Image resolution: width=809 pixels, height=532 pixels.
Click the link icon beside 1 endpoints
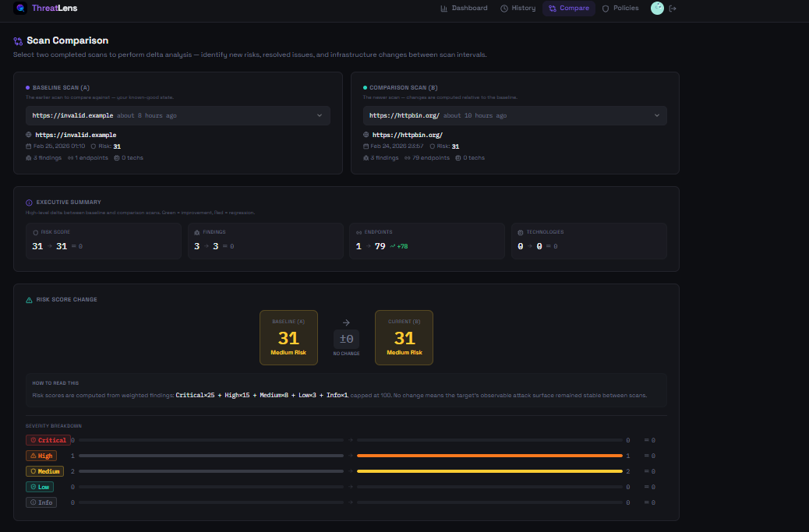click(x=70, y=158)
